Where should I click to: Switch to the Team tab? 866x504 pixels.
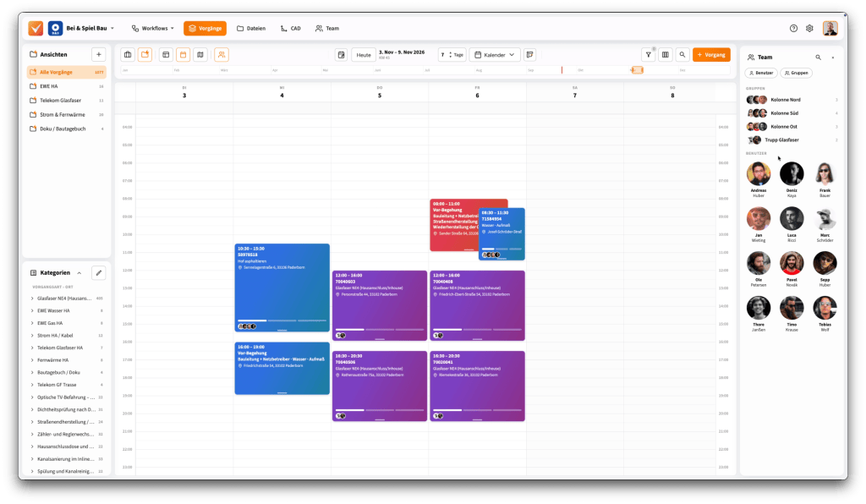click(327, 28)
